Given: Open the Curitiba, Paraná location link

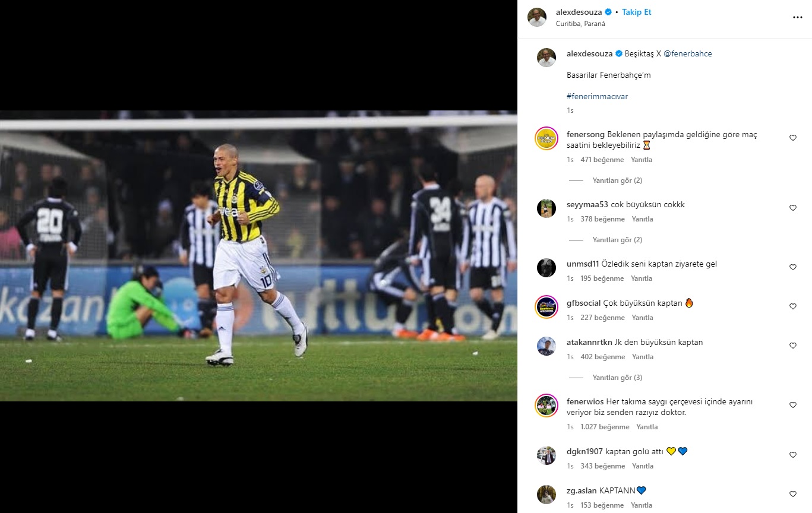Looking at the screenshot, I should (580, 24).
